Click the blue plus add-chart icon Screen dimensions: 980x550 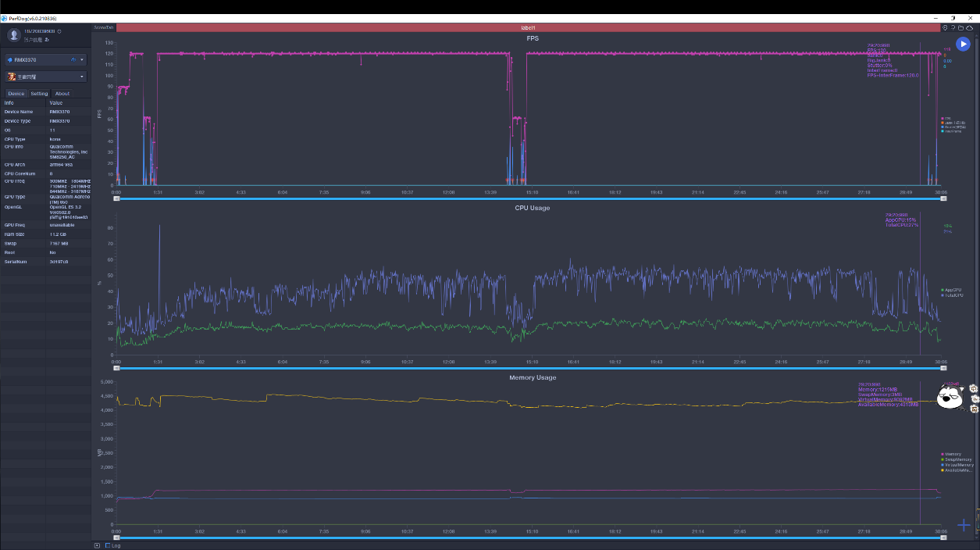(964, 525)
